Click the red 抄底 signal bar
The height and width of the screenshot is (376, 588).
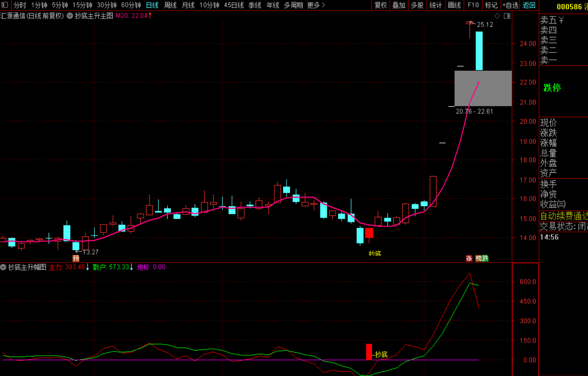point(369,351)
